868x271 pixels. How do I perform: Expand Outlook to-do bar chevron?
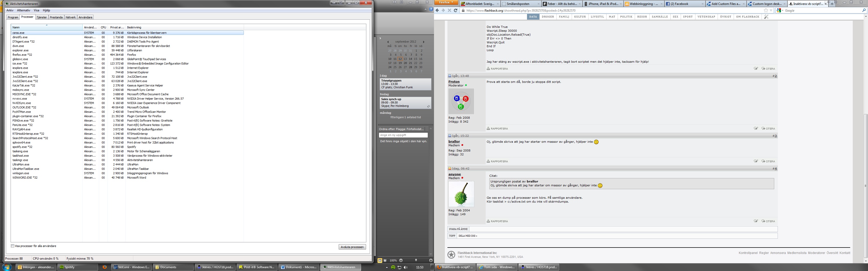(x=380, y=38)
